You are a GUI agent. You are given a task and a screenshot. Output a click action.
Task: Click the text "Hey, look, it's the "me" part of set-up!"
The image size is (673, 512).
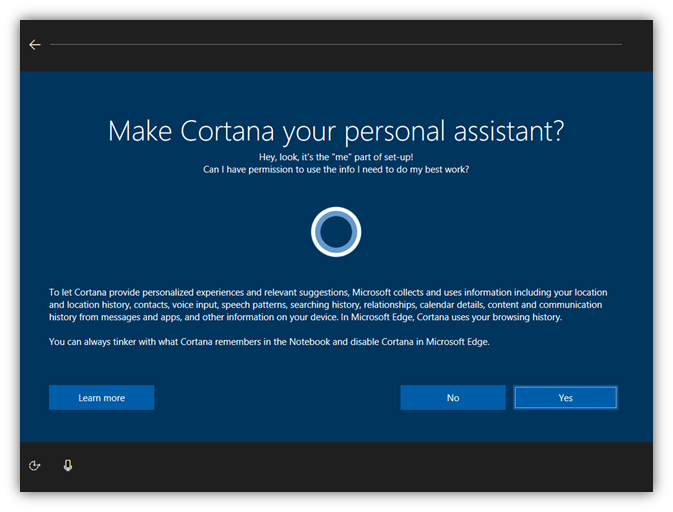(x=336, y=157)
